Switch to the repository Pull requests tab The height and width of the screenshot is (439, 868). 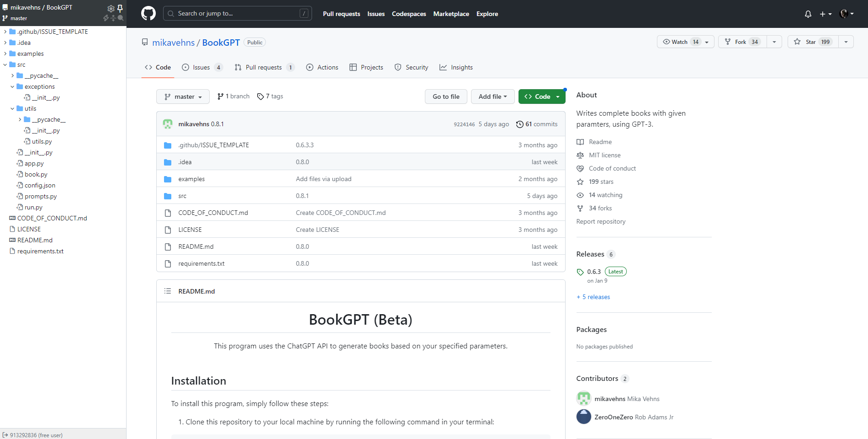click(x=265, y=67)
